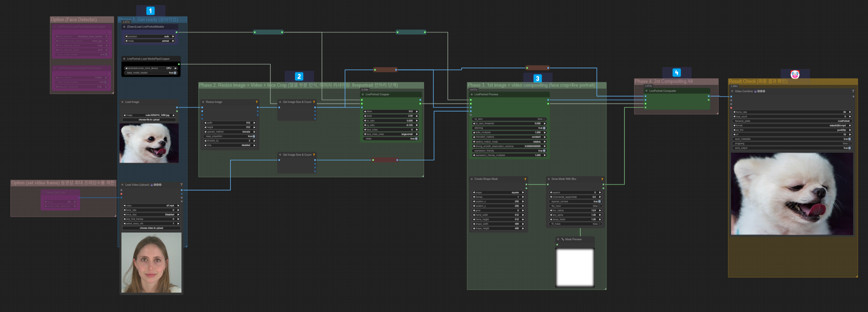Click the help icon on Load Video node
868x312 pixels.
(181, 185)
